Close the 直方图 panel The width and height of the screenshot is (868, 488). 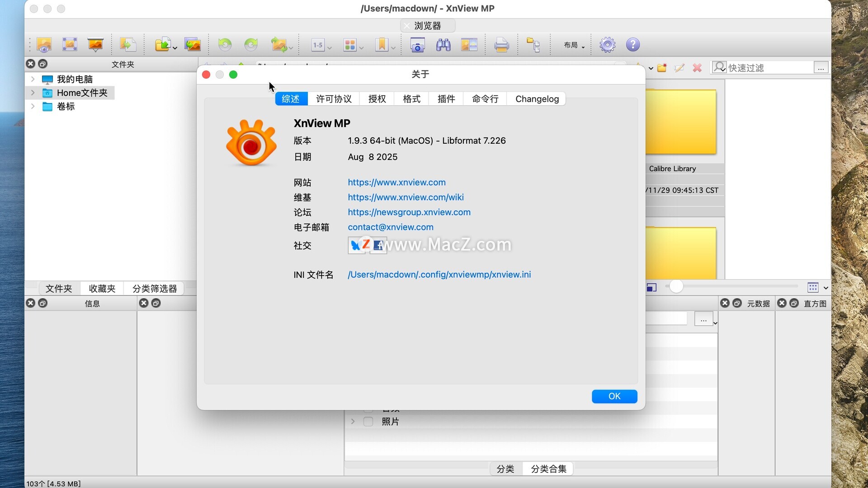782,303
